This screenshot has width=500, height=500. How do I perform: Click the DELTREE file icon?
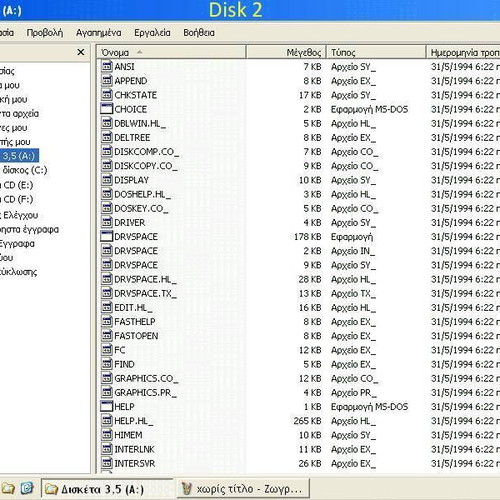[x=106, y=137]
